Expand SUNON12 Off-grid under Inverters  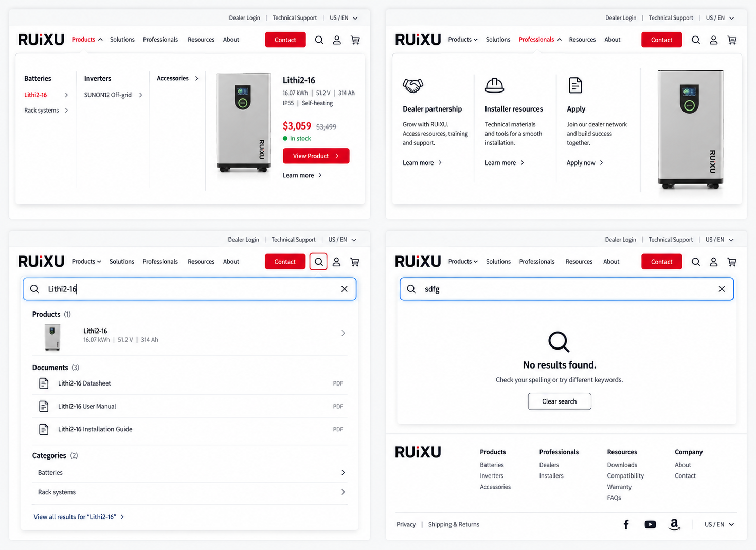coord(113,95)
